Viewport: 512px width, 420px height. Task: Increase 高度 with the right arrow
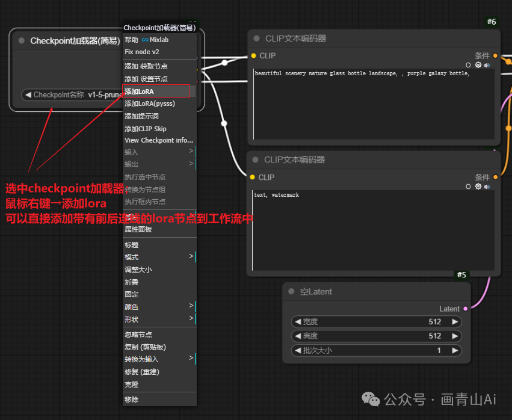click(455, 336)
